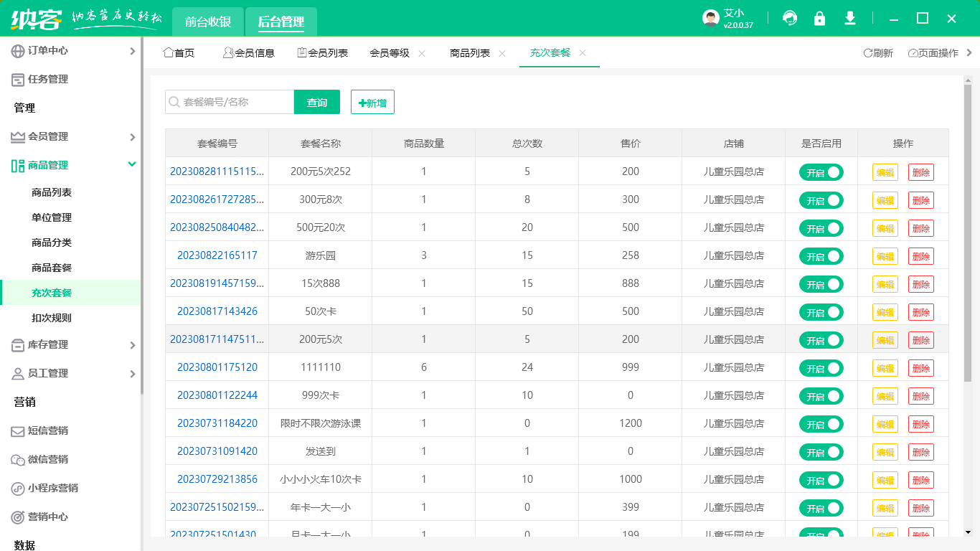Click the download icon in the titlebar
This screenshot has height=551, width=980.
(849, 18)
